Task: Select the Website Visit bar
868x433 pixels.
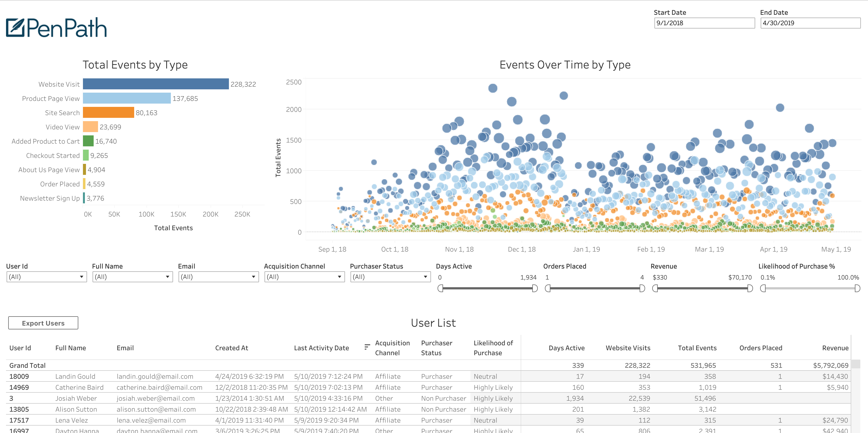Action: tap(156, 84)
